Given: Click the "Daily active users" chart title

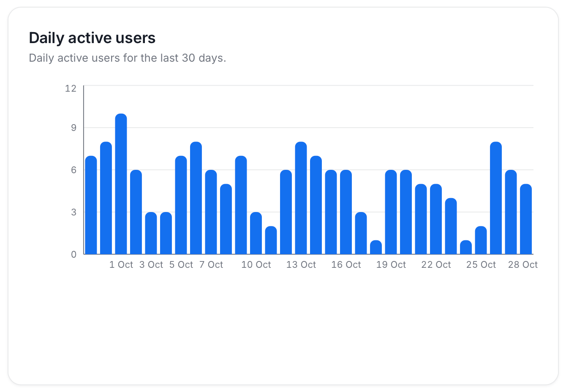Looking at the screenshot, I should pos(92,38).
